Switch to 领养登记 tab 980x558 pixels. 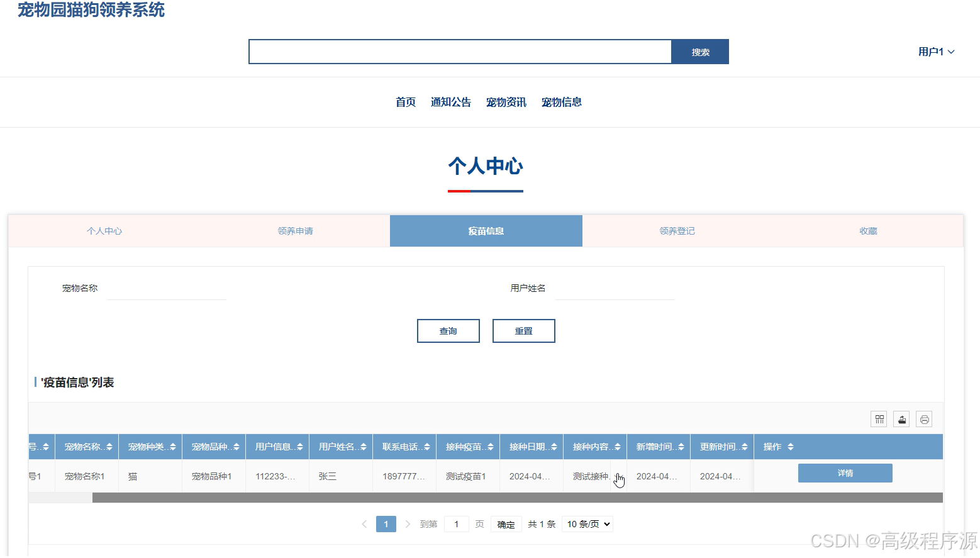coord(677,231)
